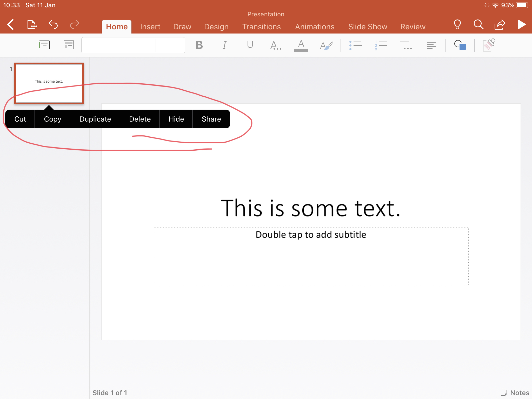Screen dimensions: 532x399
Task: Switch to the Transitions tab
Action: tap(261, 27)
